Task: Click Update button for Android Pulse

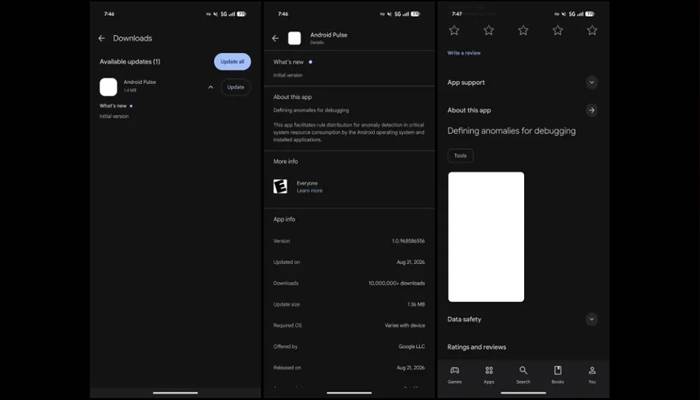Action: 236,87
